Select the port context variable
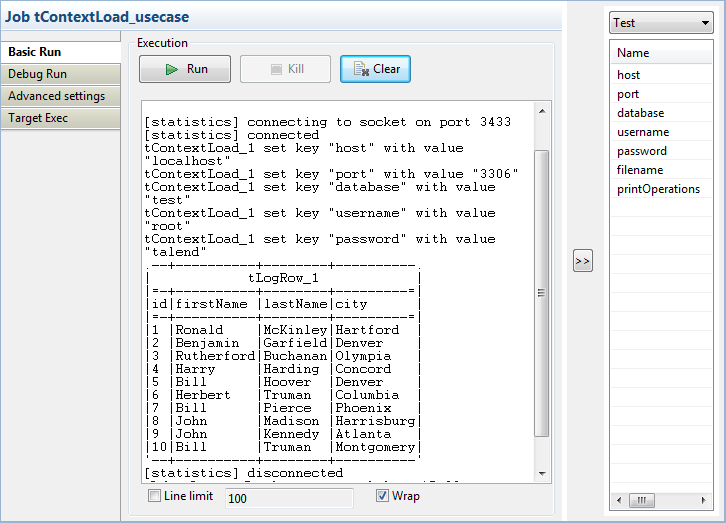The image size is (726, 523). tap(661, 94)
